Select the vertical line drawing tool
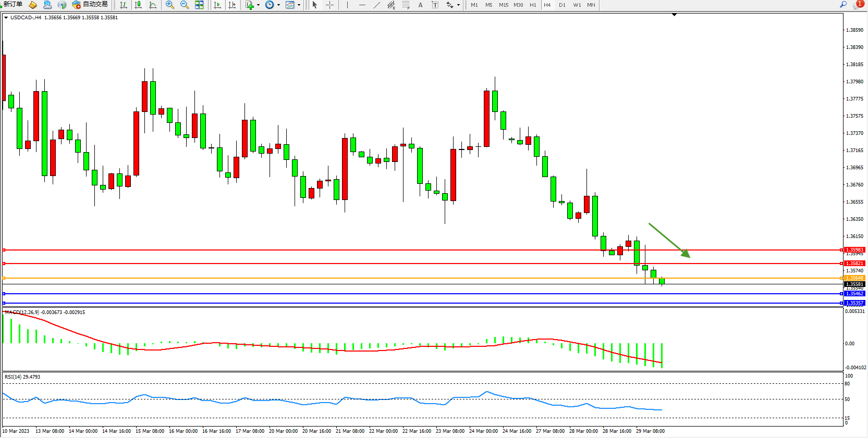This screenshot has height=438, width=868. [x=347, y=5]
